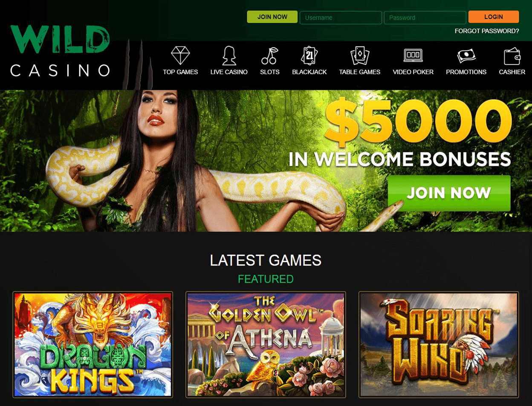Screen dimensions: 532x406
Task: Open the Video Poker machine icon
Action: (x=413, y=55)
